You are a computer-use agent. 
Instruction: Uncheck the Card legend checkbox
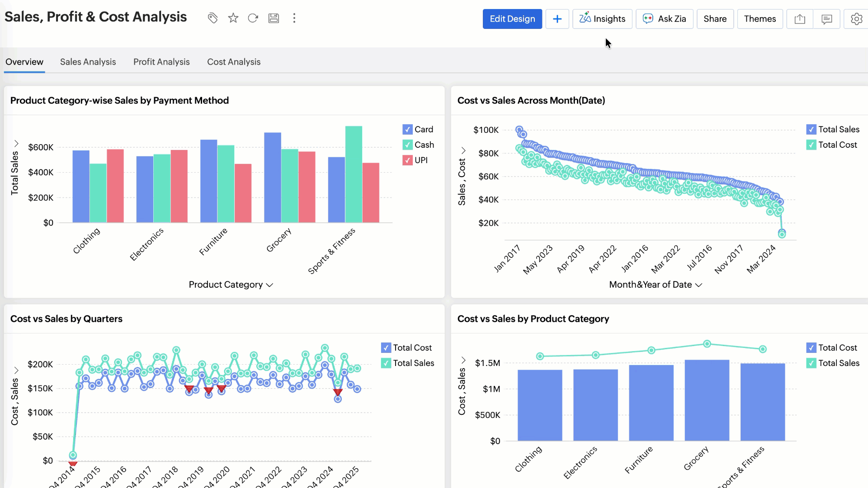click(407, 130)
